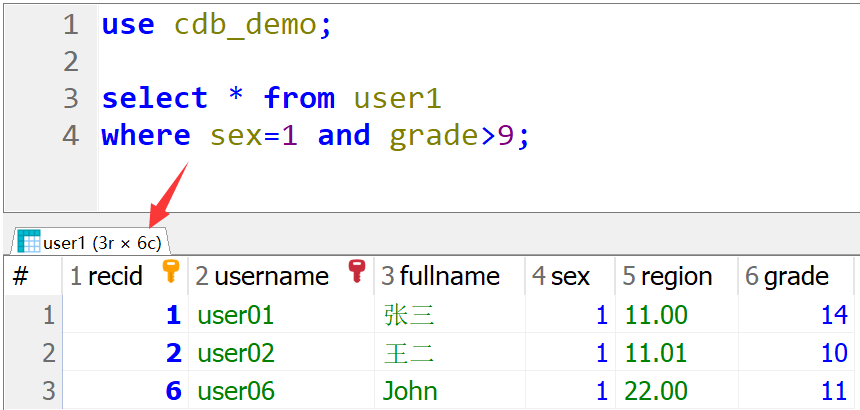Select the region cell with value 22.00
The width and height of the screenshot is (860, 410).
(656, 390)
